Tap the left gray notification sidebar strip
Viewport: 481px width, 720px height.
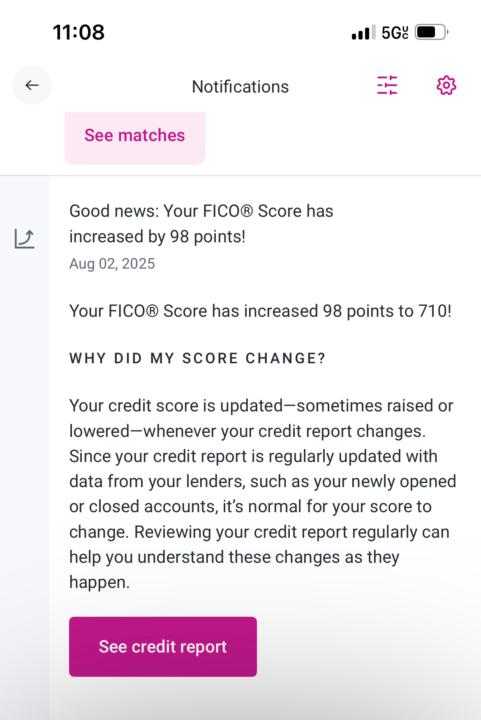click(x=25, y=448)
